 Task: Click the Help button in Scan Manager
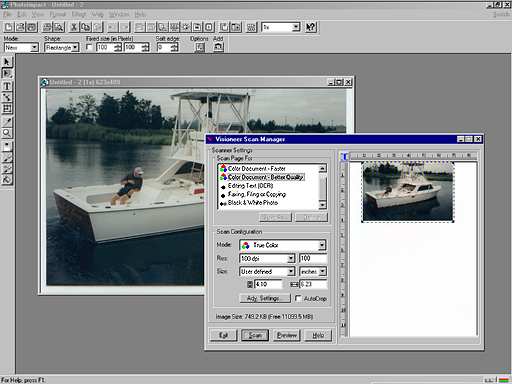[x=318, y=335]
